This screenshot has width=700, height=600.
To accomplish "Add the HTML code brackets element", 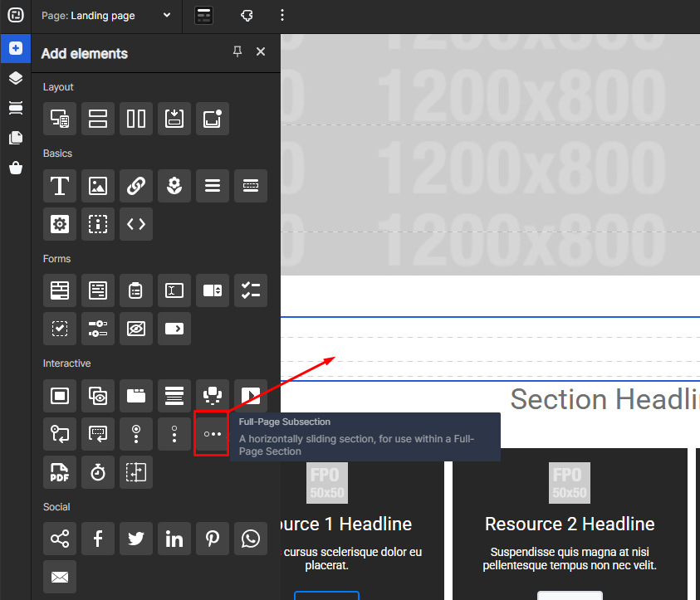I will tap(136, 224).
